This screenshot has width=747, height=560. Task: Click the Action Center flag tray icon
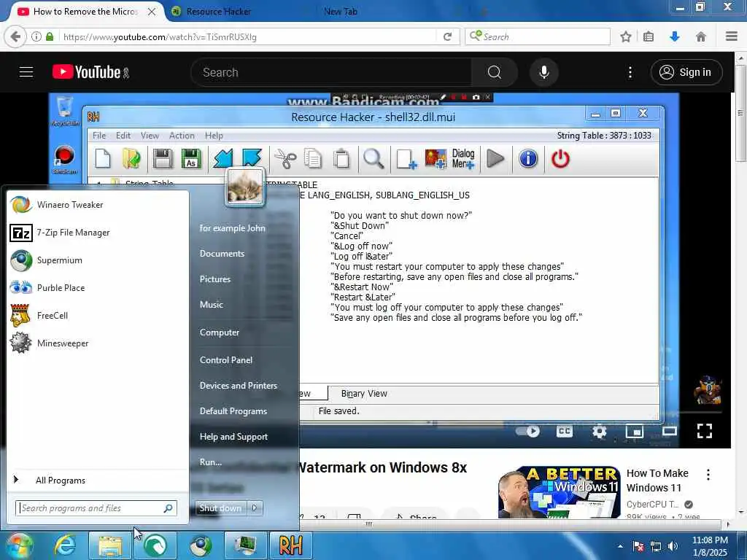point(638,546)
